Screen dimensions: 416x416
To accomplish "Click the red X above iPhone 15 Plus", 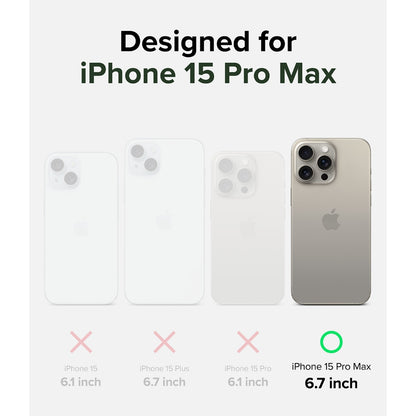I will [164, 342].
